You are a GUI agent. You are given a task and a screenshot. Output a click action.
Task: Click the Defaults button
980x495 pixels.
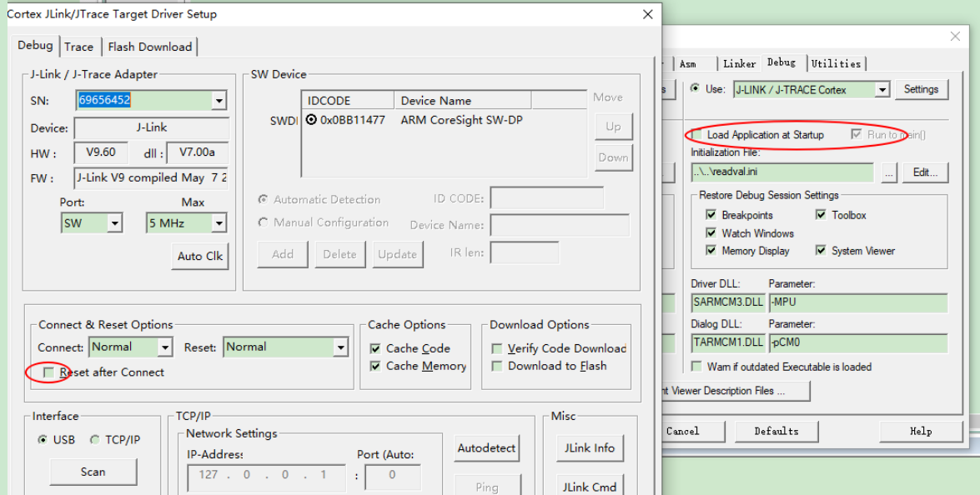pos(776,432)
